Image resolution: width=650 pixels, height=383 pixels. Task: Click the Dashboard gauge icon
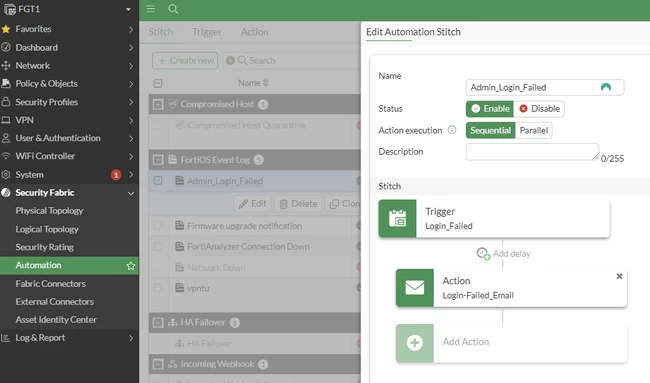(x=6, y=47)
